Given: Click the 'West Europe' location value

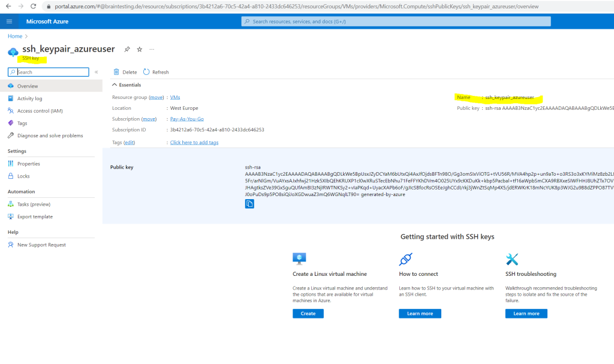Looking at the screenshot, I should tap(184, 108).
